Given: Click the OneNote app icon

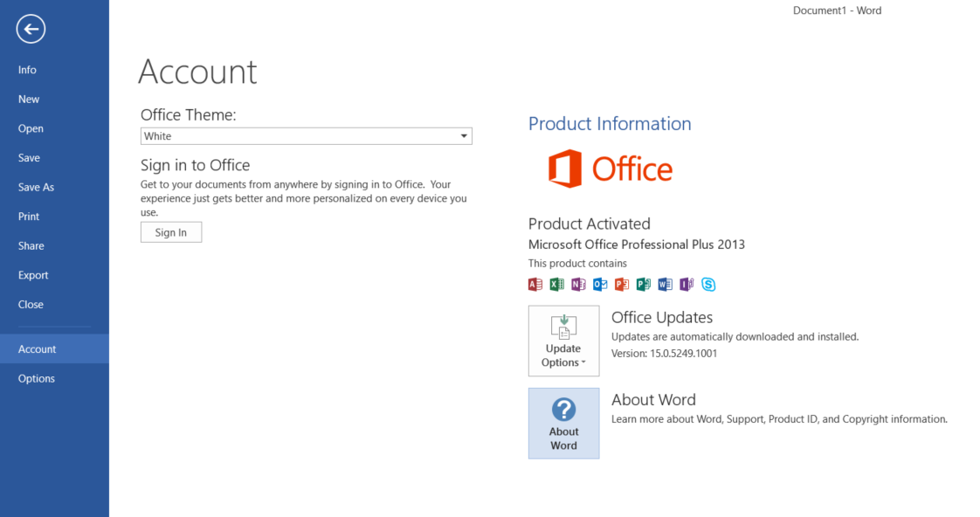Looking at the screenshot, I should [x=578, y=285].
